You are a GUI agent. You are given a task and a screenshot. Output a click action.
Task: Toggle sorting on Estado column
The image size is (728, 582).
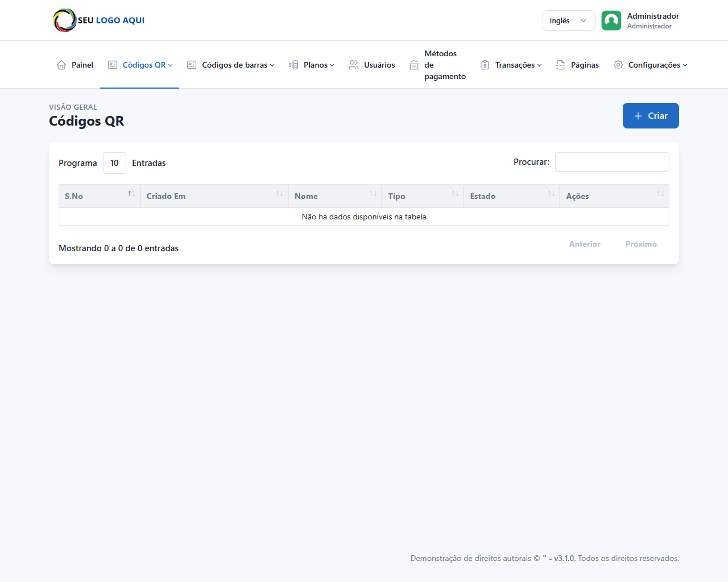[x=511, y=196]
